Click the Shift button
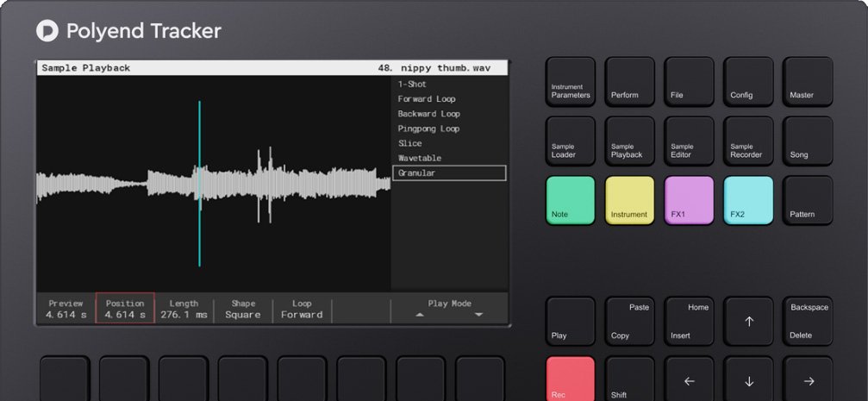 click(630, 379)
